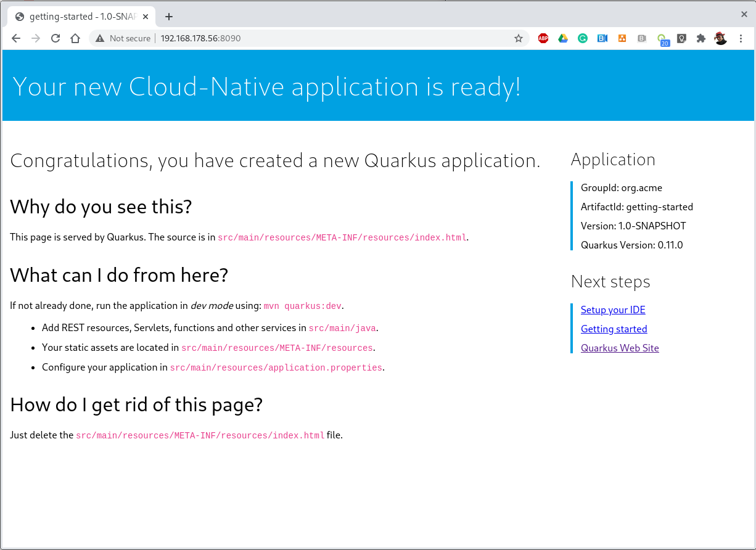Open the blue B video camera extension
This screenshot has width=756, height=550.
(602, 38)
